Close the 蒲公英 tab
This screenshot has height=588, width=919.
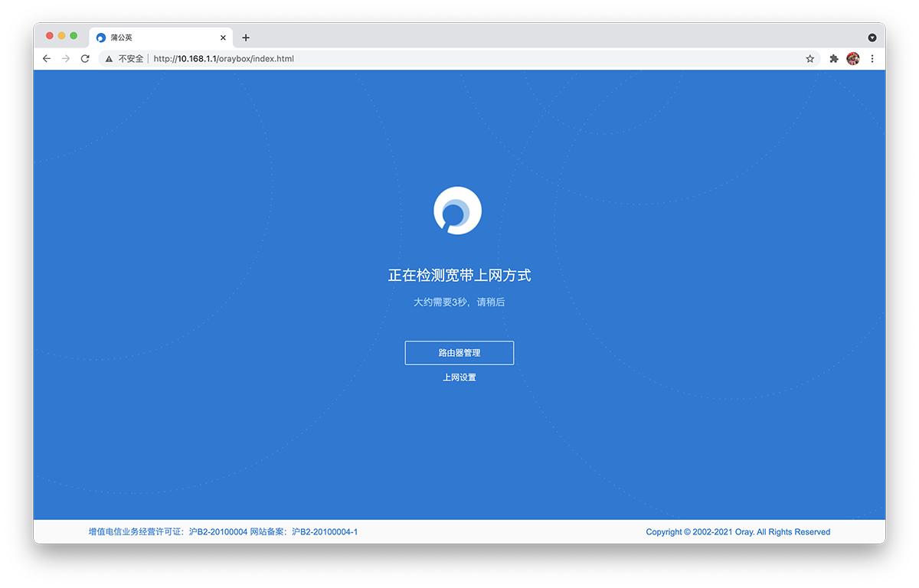(x=223, y=38)
